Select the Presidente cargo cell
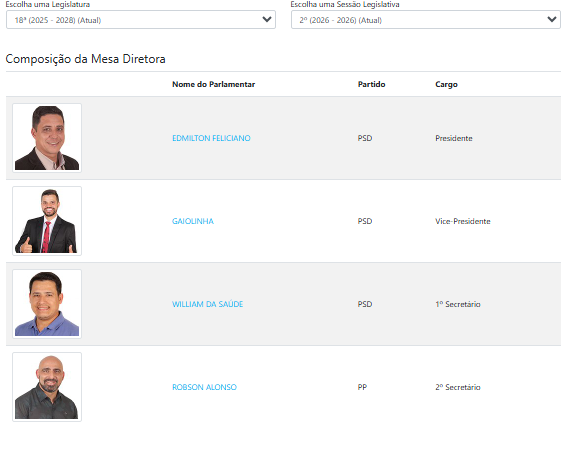This screenshot has height=464, width=569. 454,138
